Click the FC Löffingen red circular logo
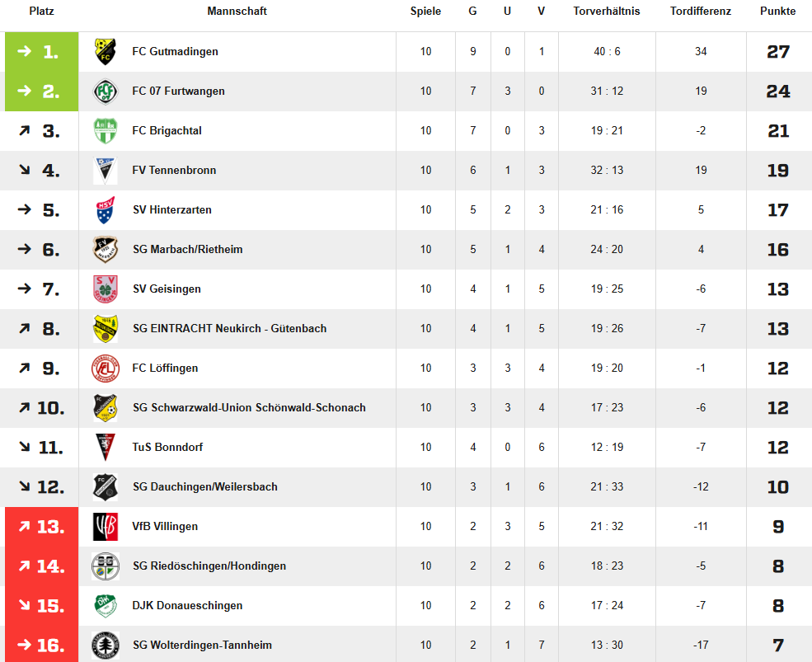Screen dimensions: 812x662 click(x=105, y=369)
